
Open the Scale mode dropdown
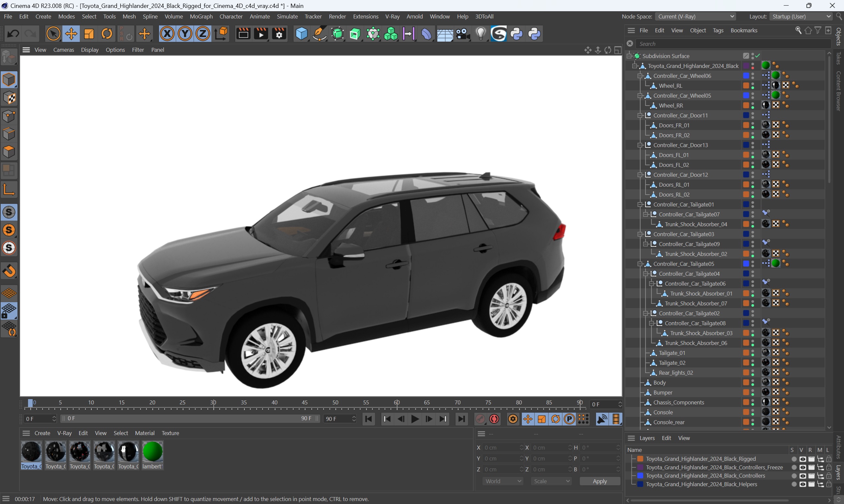pos(551,481)
